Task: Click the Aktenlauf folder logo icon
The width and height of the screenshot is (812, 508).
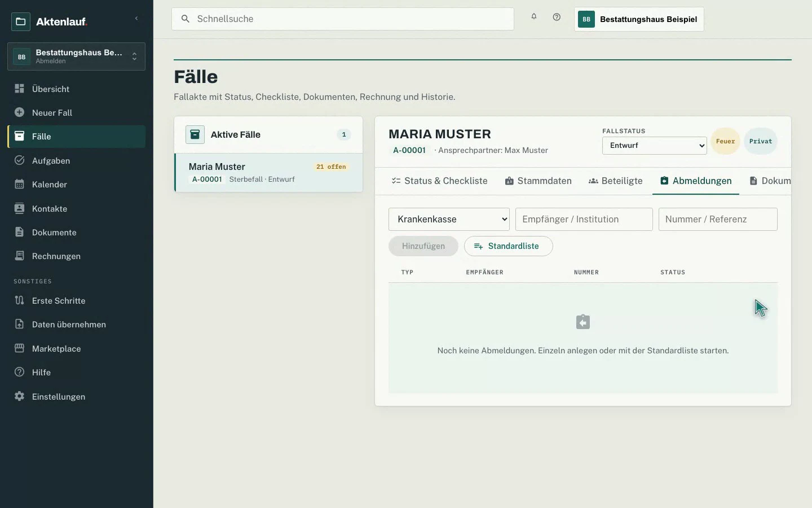Action: pyautogui.click(x=21, y=21)
